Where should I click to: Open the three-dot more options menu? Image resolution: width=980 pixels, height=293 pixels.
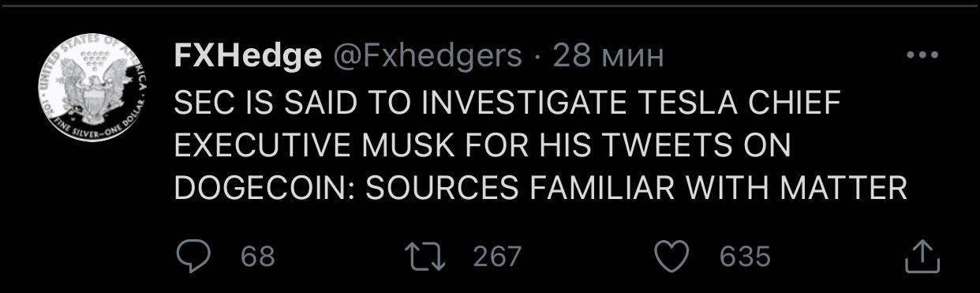click(922, 56)
